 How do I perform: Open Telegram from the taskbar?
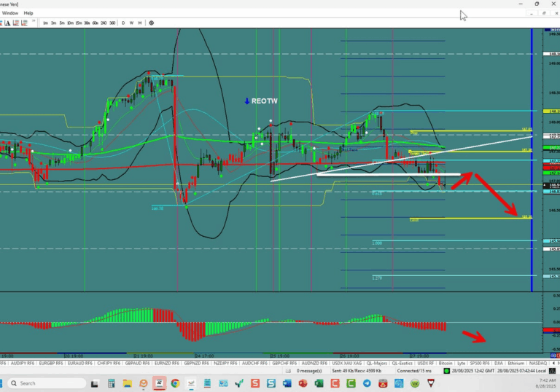pos(367,383)
